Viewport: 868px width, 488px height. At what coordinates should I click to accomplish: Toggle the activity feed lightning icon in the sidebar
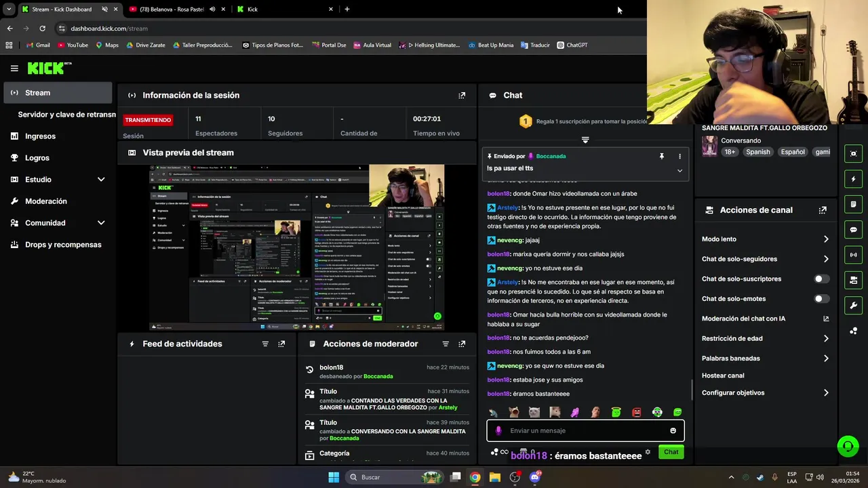(x=854, y=179)
